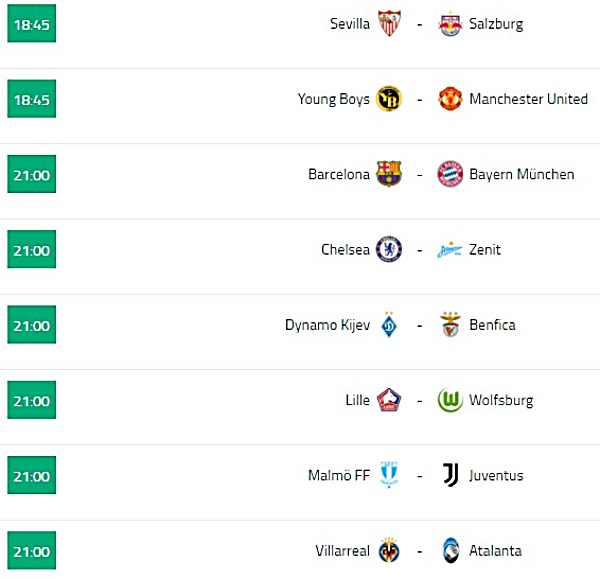Click the Lille team name
The height and width of the screenshot is (579, 600).
click(357, 400)
